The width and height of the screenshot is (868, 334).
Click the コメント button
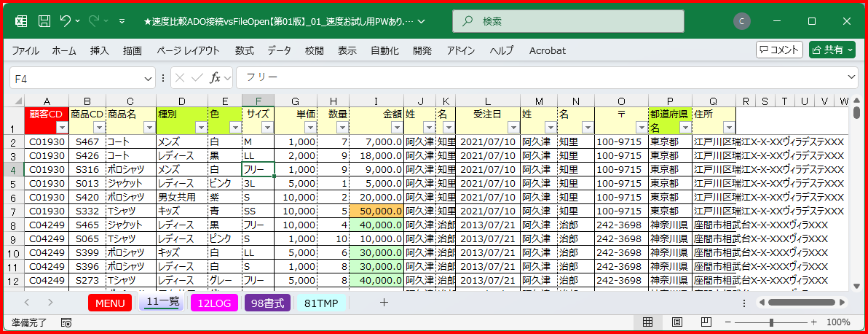(x=780, y=50)
